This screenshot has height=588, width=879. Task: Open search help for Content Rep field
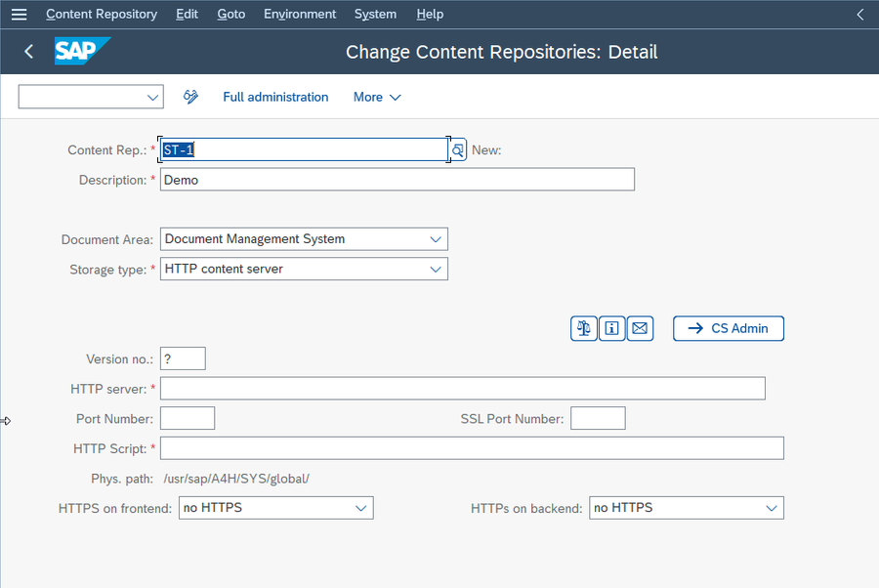456,149
